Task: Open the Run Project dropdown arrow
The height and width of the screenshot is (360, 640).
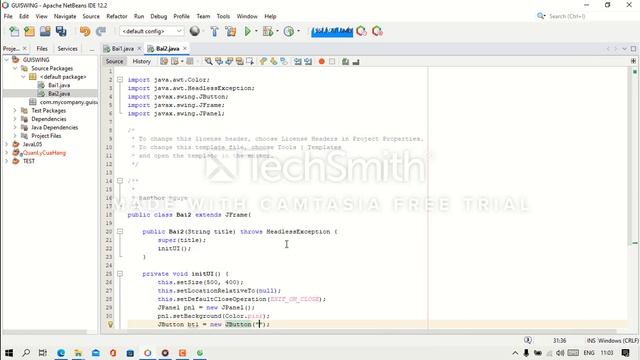Action: (256, 31)
